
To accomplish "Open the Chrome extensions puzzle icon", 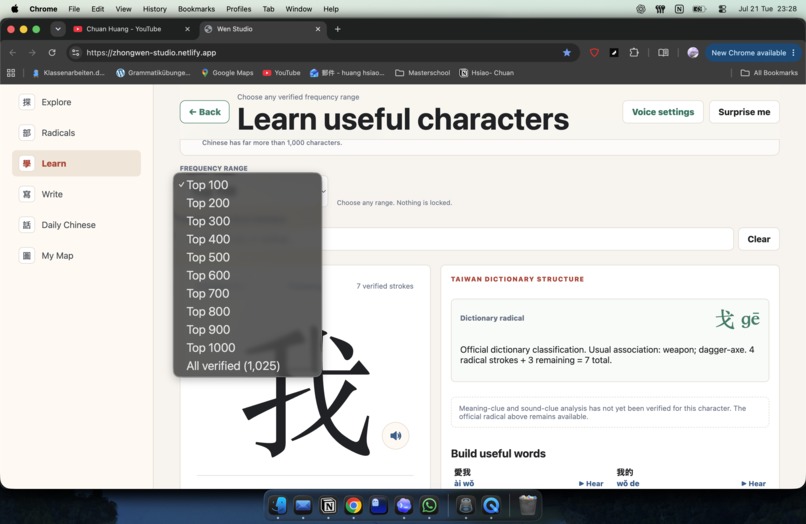I will [634, 52].
